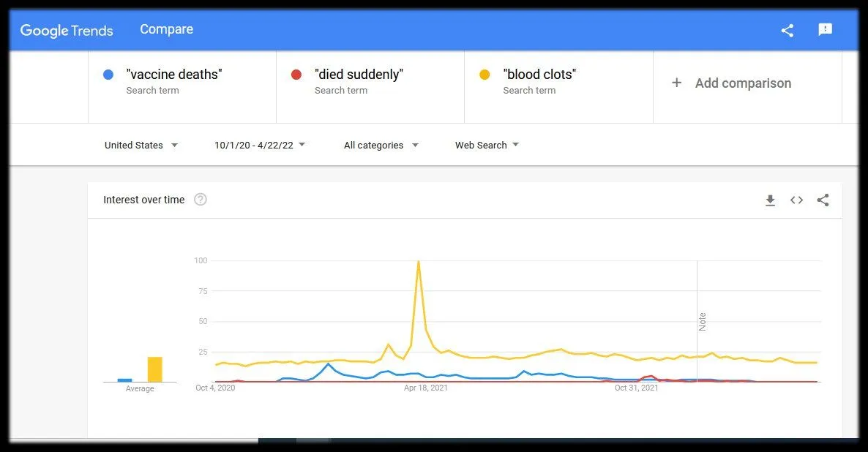Open the United States region dropdown
Image resolution: width=868 pixels, height=452 pixels.
141,146
